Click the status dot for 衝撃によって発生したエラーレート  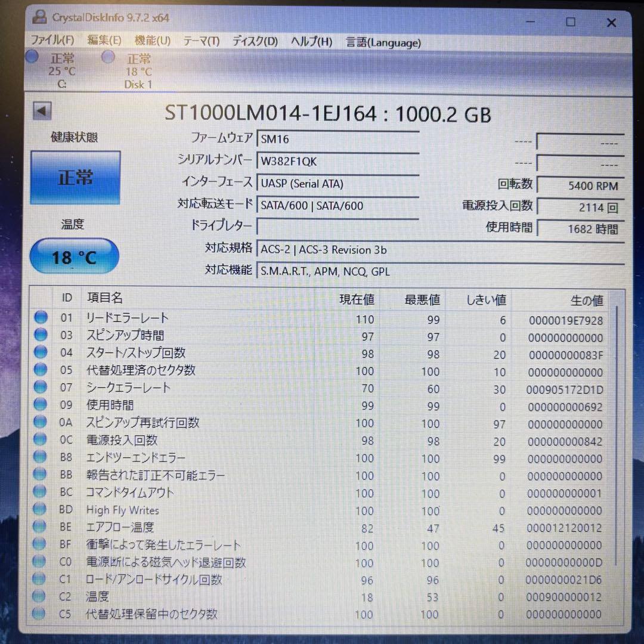pyautogui.click(x=39, y=543)
